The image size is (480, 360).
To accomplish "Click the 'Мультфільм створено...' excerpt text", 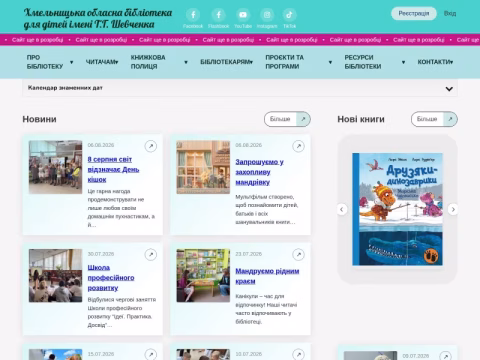I will tap(267, 209).
